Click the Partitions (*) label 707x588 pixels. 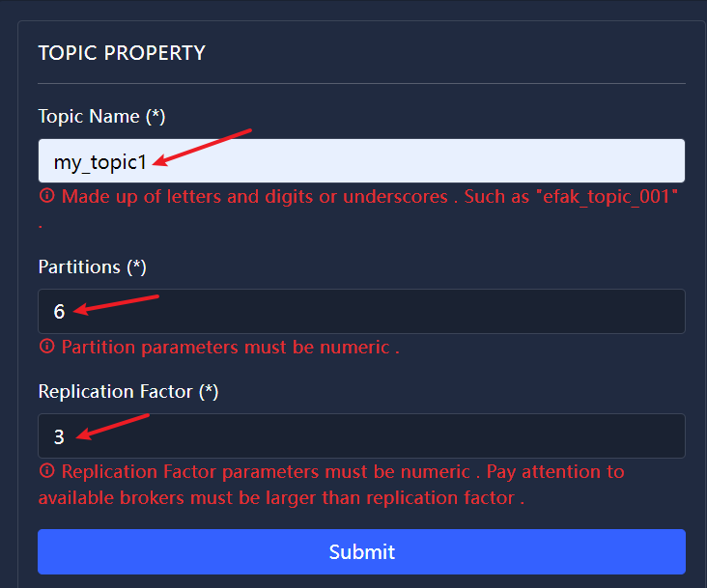(x=93, y=267)
